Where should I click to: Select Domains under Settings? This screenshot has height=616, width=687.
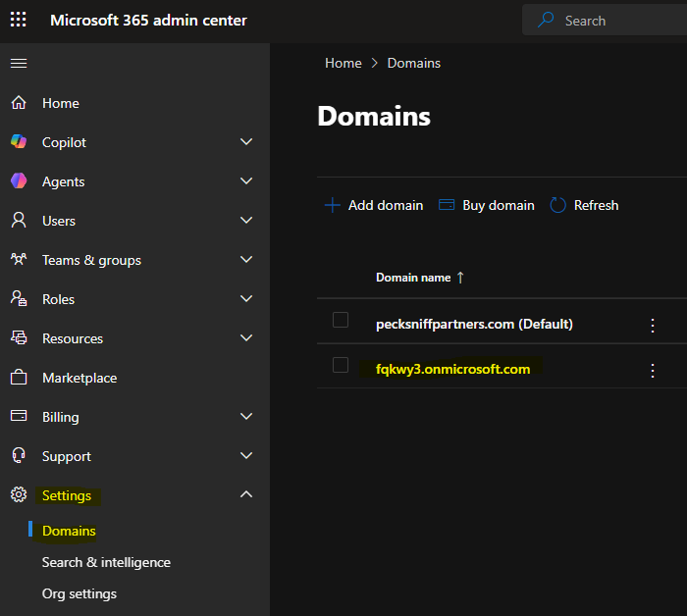69,531
